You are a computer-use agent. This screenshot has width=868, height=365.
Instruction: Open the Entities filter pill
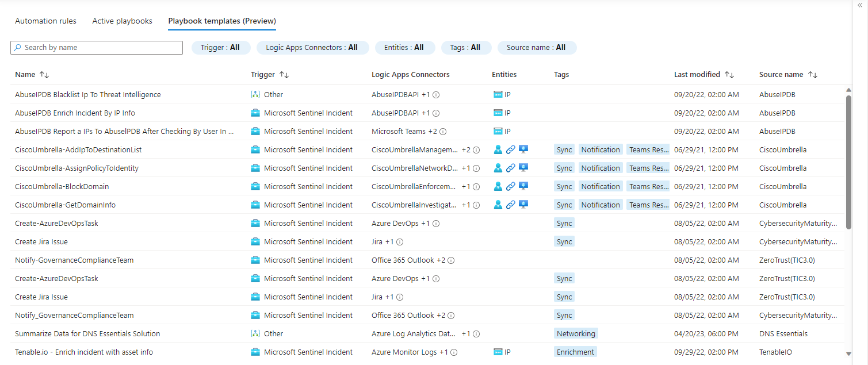click(404, 48)
